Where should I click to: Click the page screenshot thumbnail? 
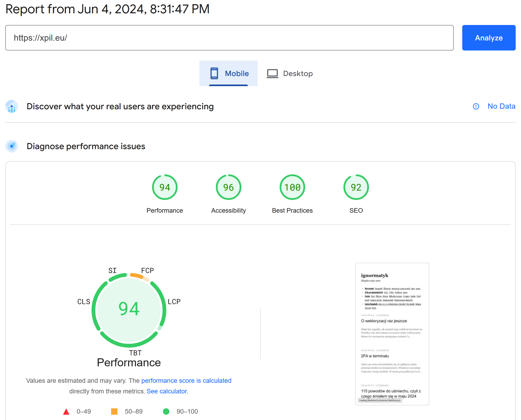point(392,334)
